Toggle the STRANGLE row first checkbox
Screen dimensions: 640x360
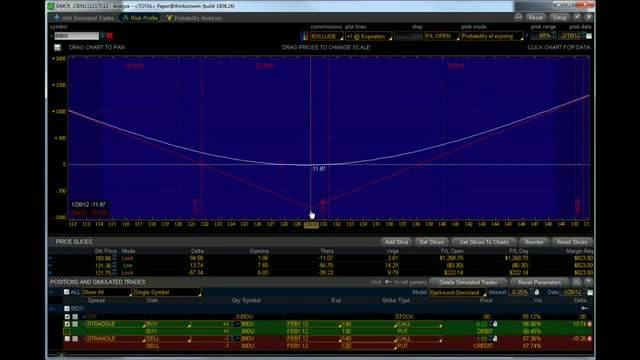tap(67, 339)
